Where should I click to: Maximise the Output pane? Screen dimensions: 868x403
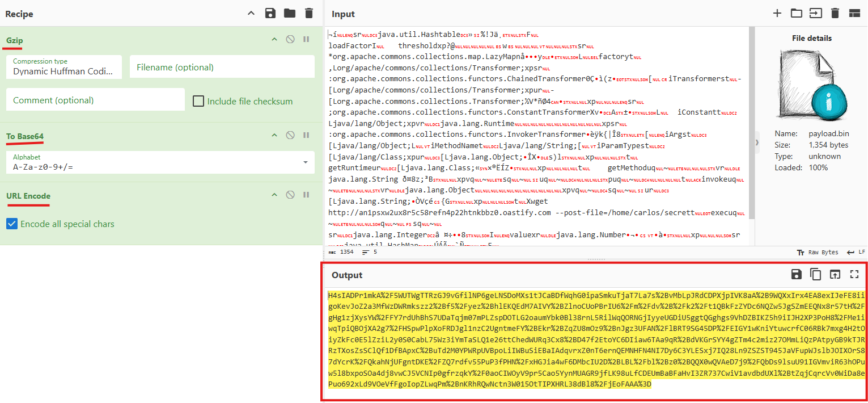[854, 274]
